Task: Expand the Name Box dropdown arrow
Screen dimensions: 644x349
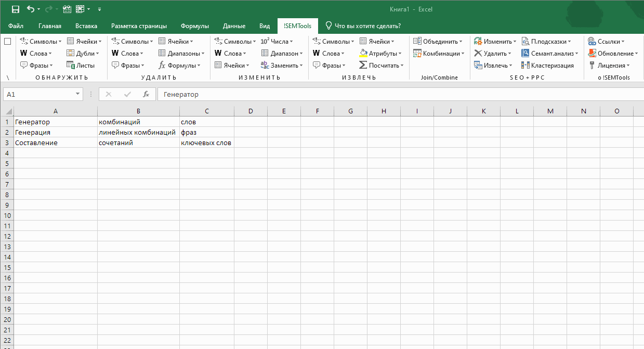Action: tap(78, 94)
